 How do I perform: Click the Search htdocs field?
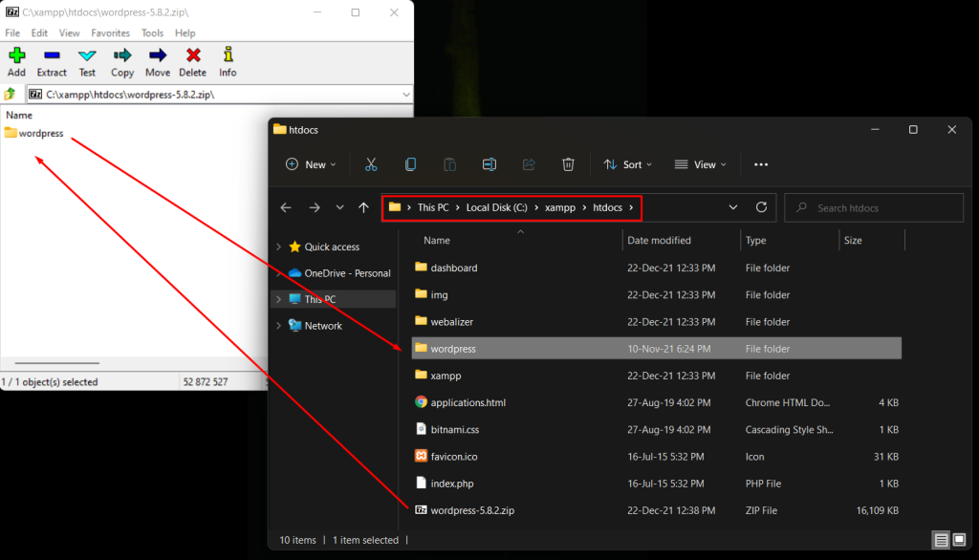(874, 208)
